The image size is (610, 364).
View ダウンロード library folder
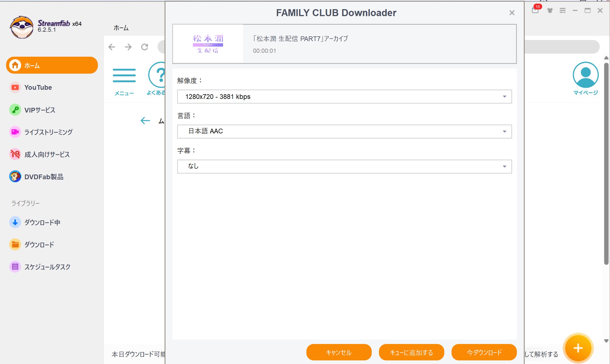coord(39,245)
